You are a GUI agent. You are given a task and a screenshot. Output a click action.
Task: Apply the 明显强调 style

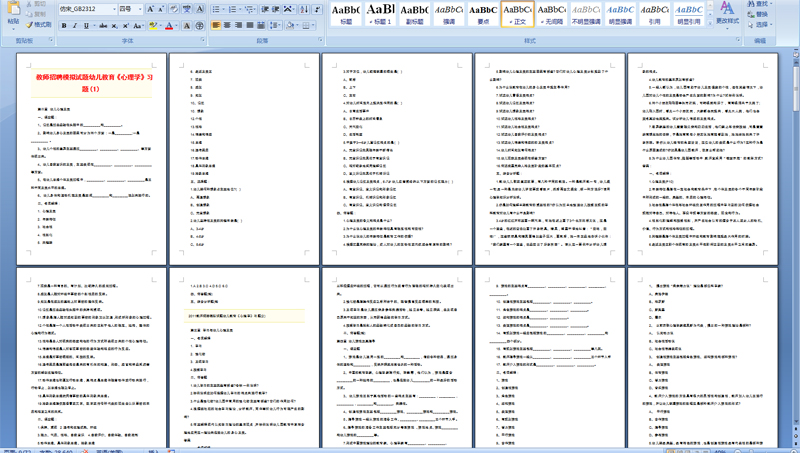click(620, 14)
